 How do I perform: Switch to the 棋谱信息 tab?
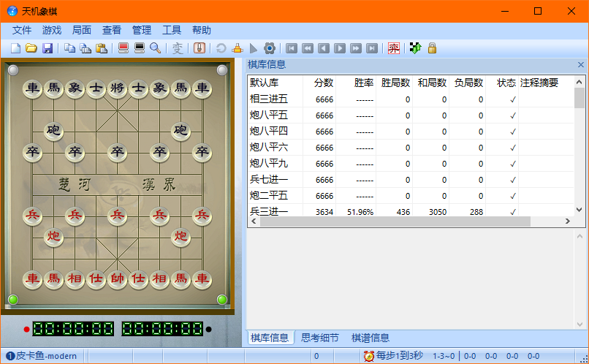(370, 338)
